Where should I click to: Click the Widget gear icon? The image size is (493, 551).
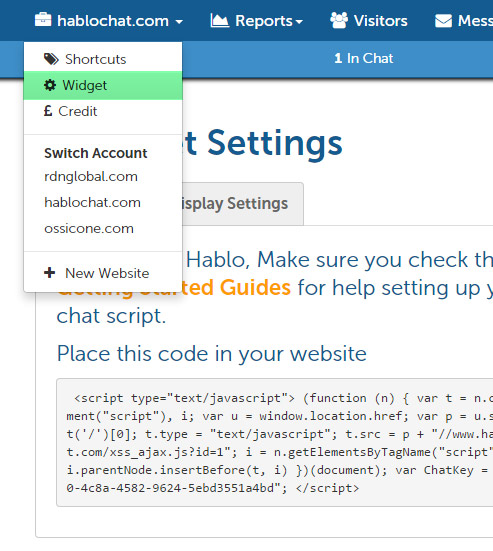click(x=50, y=85)
